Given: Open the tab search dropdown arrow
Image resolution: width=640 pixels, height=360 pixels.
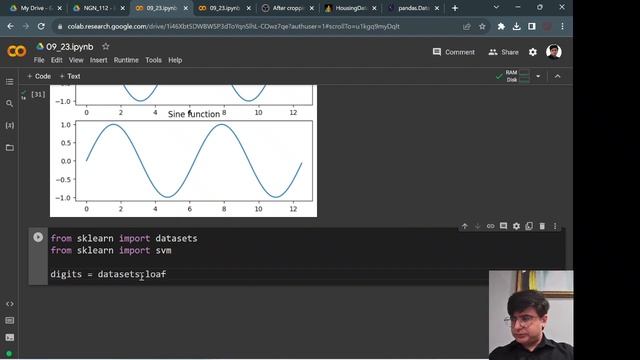Looking at the screenshot, I should 496,7.
